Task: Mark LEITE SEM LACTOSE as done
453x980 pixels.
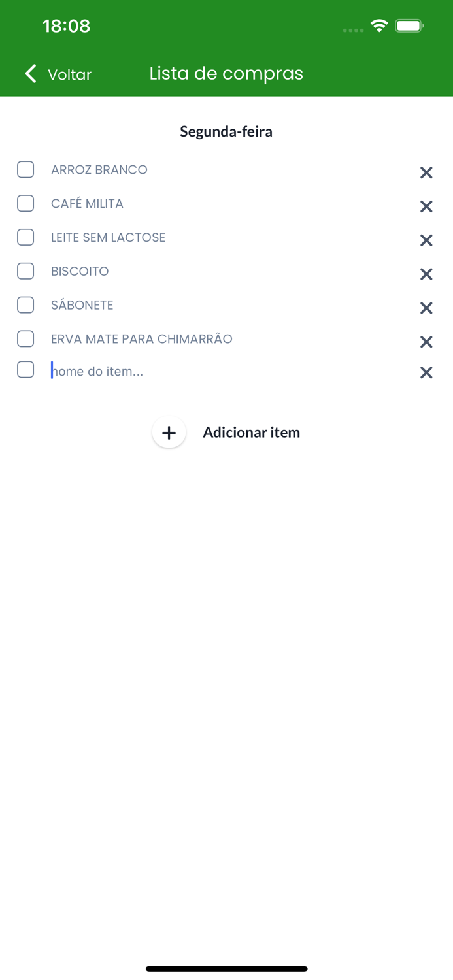Action: pos(25,237)
